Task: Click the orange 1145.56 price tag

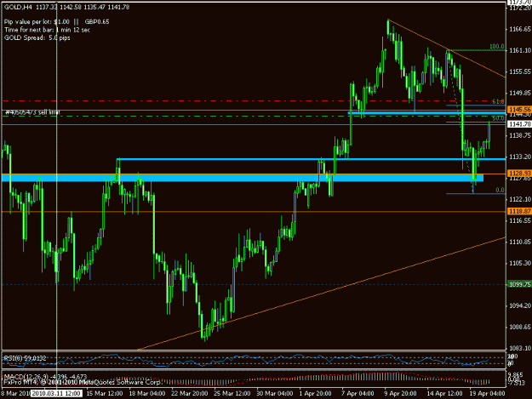Action: point(519,110)
